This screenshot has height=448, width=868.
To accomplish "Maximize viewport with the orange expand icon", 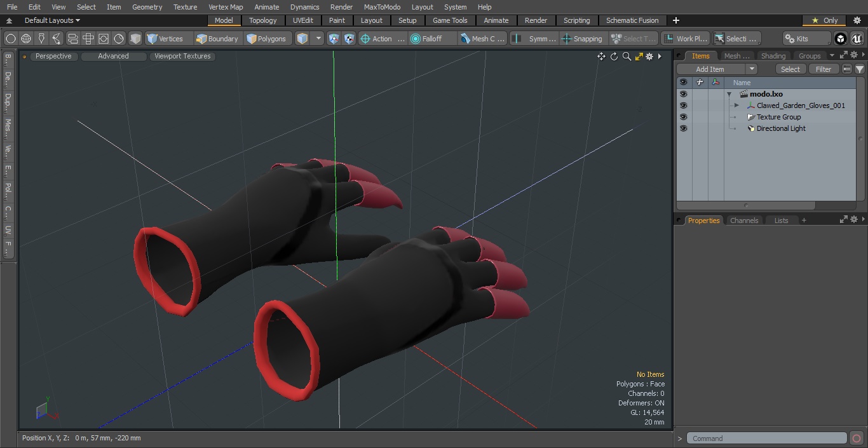I will [639, 57].
